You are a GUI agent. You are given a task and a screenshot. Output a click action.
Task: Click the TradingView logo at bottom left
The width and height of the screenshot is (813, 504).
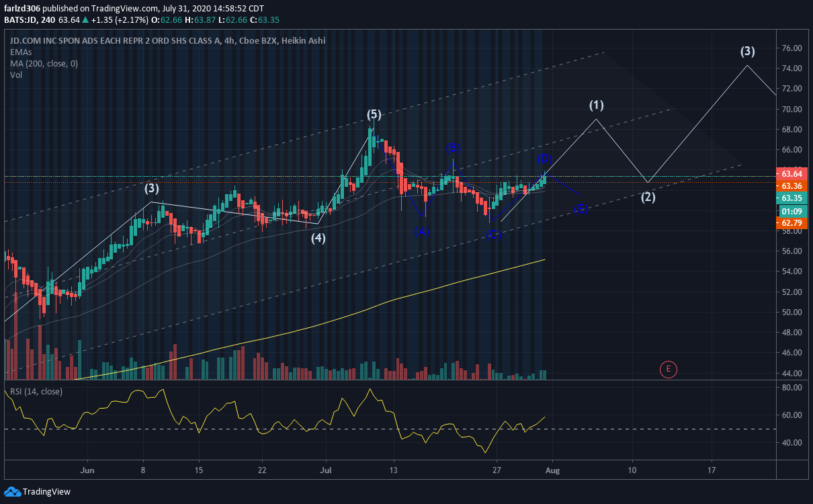point(38,491)
